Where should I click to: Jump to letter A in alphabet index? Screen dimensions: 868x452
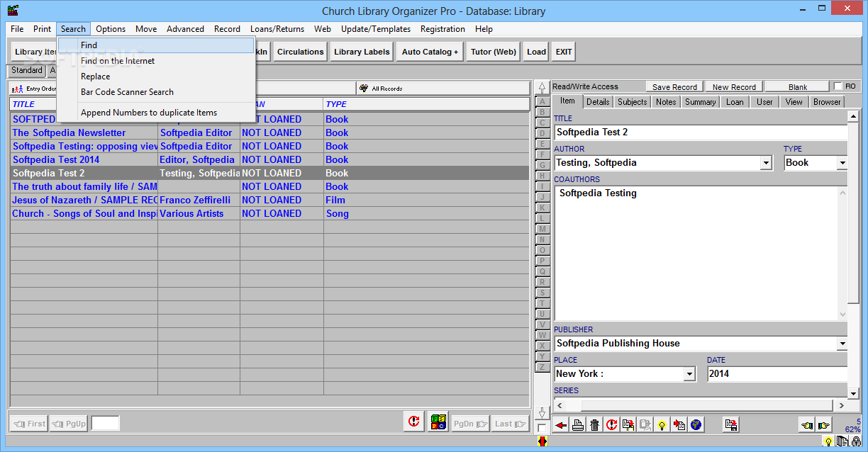pos(542,101)
